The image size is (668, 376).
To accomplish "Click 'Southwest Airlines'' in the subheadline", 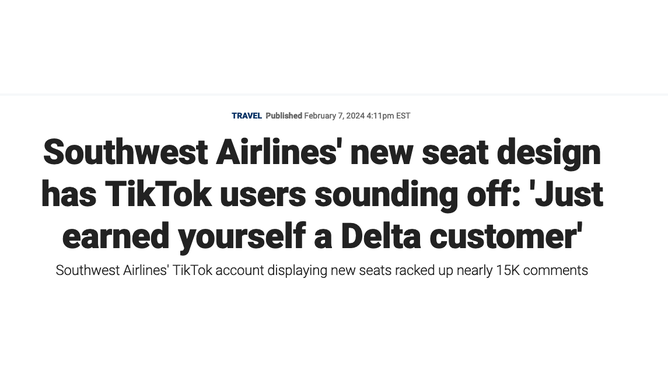I will pyautogui.click(x=112, y=270).
